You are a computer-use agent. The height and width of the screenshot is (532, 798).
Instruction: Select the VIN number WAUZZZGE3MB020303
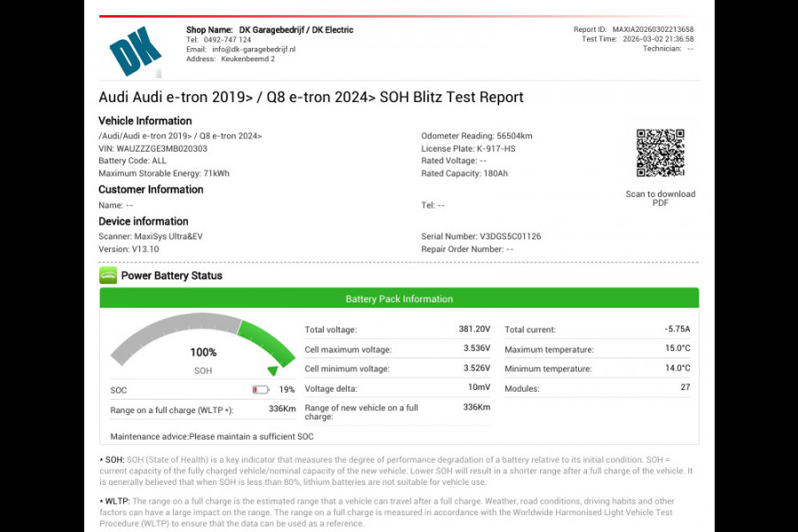161,149
